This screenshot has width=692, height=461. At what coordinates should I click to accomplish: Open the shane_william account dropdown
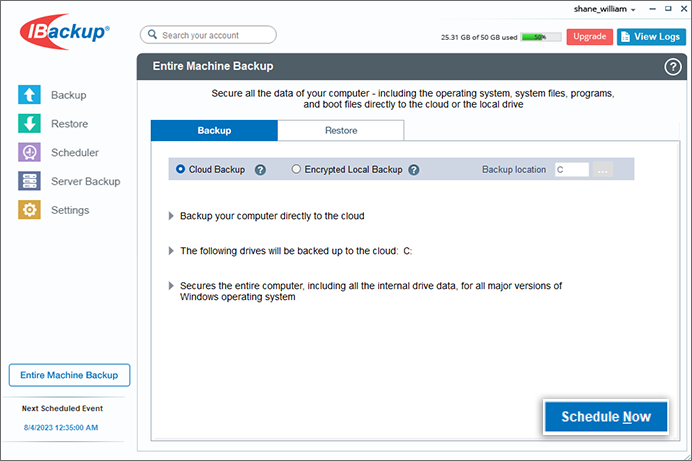pos(604,9)
